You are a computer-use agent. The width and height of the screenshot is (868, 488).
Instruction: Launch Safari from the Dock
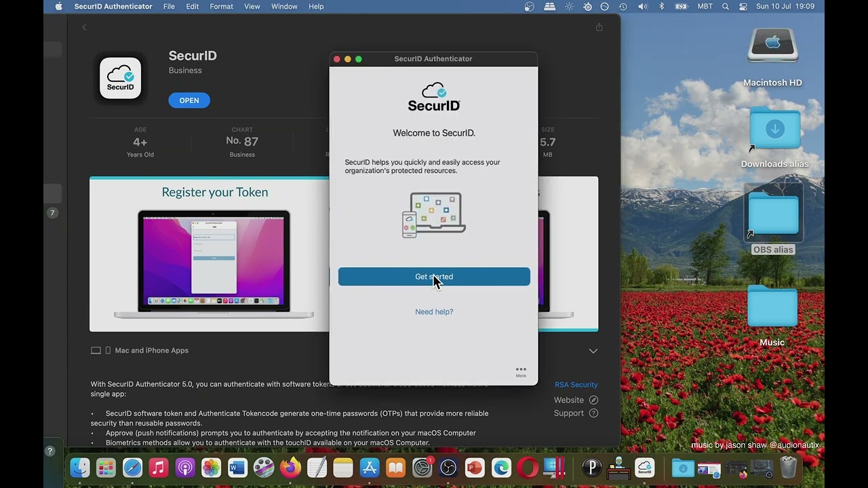point(132,468)
